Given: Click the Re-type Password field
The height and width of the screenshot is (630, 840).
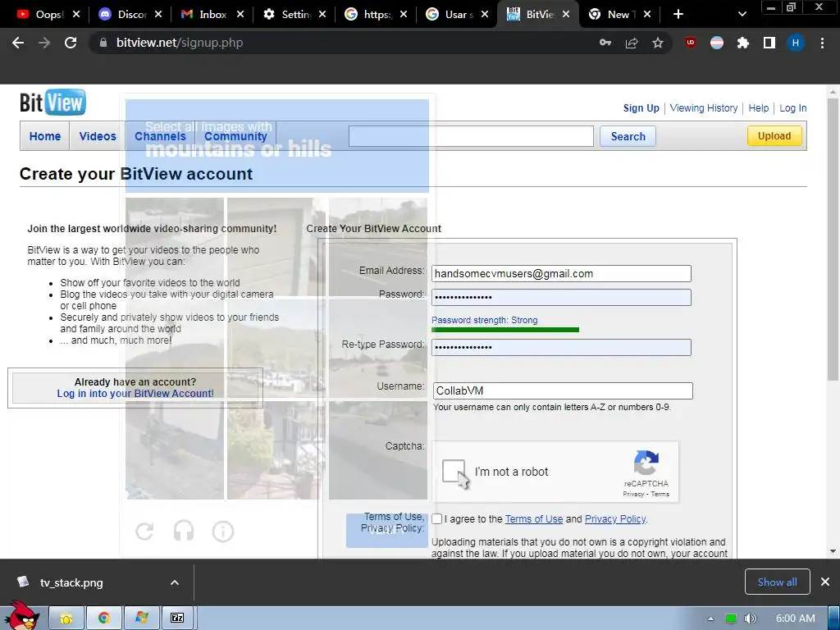Looking at the screenshot, I should point(561,347).
